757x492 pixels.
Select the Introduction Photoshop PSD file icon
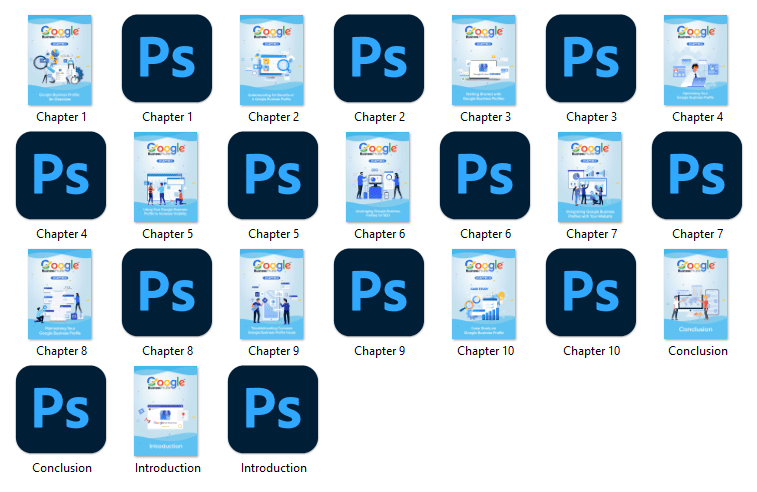point(273,409)
